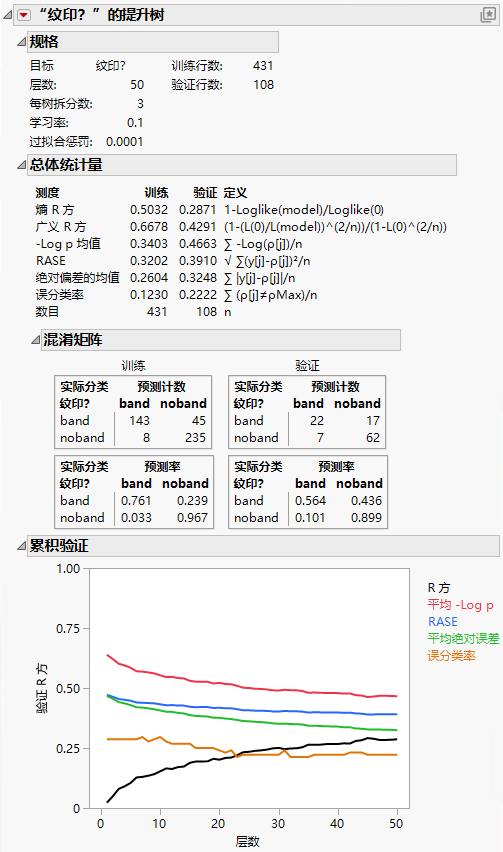Screen dimensions: 503x852
Task: Click the 层数 x-axis label
Action: coord(247,841)
